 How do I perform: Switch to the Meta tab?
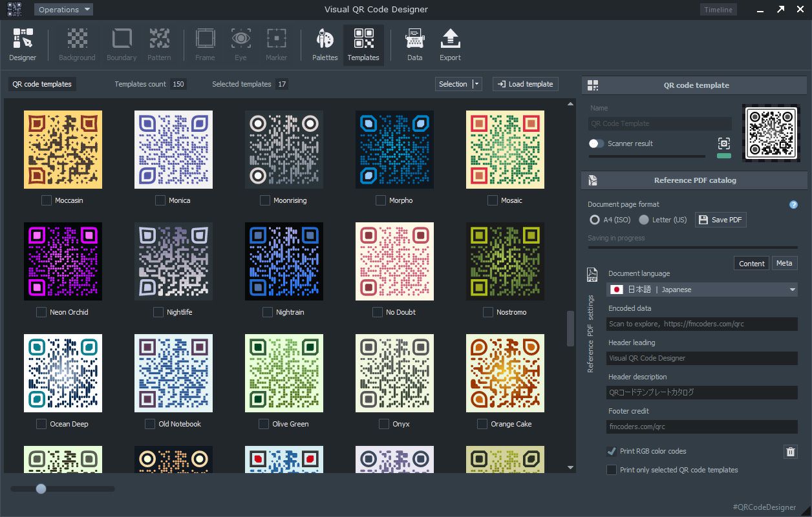[784, 263]
